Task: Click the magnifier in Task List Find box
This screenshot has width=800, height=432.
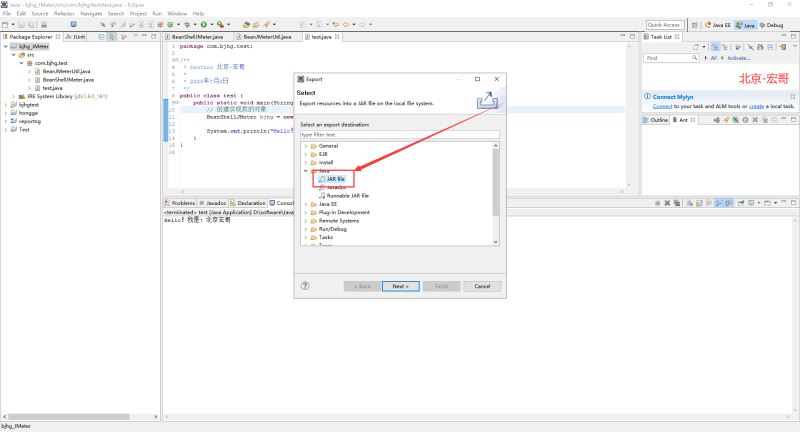Action: [694, 58]
